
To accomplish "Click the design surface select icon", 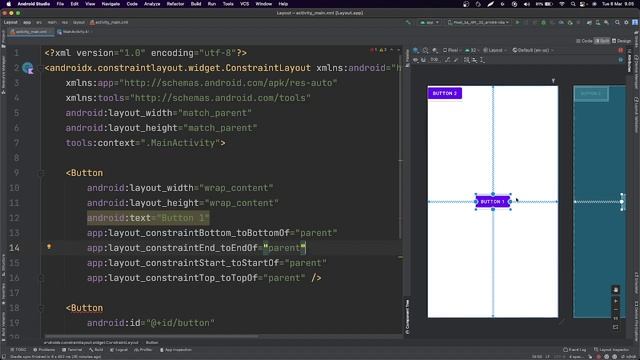I will (416, 50).
